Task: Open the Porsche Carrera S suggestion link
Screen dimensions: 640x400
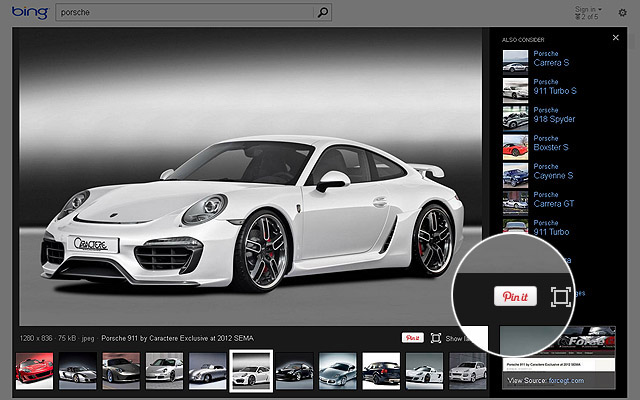Action: (551, 58)
